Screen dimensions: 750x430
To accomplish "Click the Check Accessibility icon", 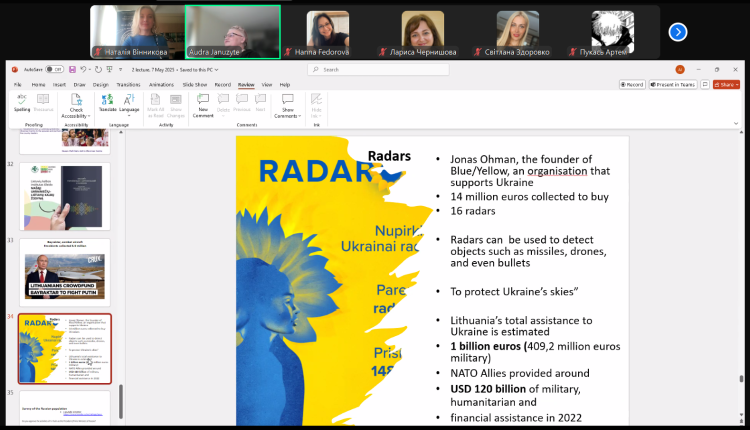I will (76, 100).
